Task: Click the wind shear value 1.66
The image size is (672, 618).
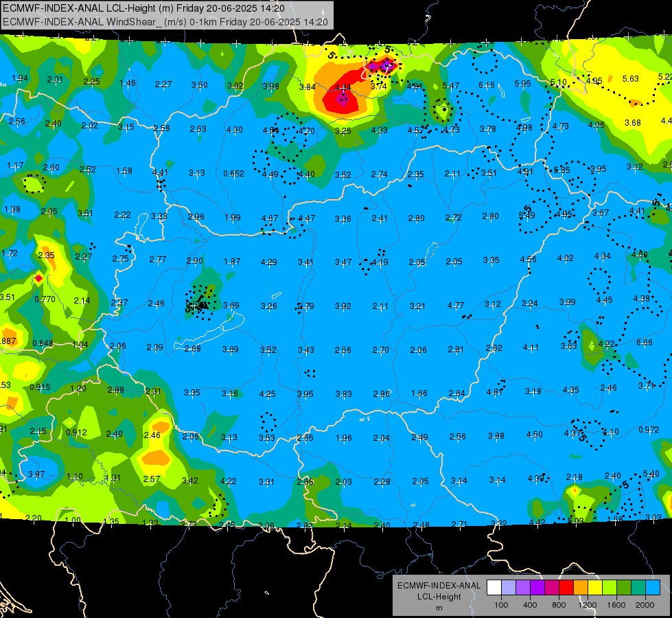Action: coord(419,393)
